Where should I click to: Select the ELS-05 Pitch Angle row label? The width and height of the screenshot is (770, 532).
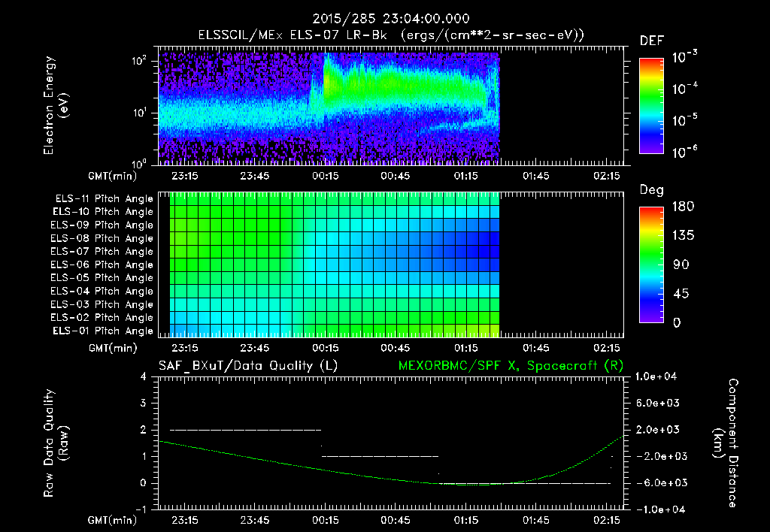(102, 278)
